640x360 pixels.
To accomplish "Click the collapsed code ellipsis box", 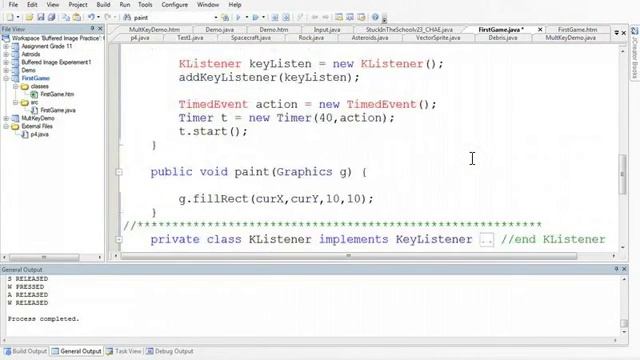I will click(x=486, y=240).
